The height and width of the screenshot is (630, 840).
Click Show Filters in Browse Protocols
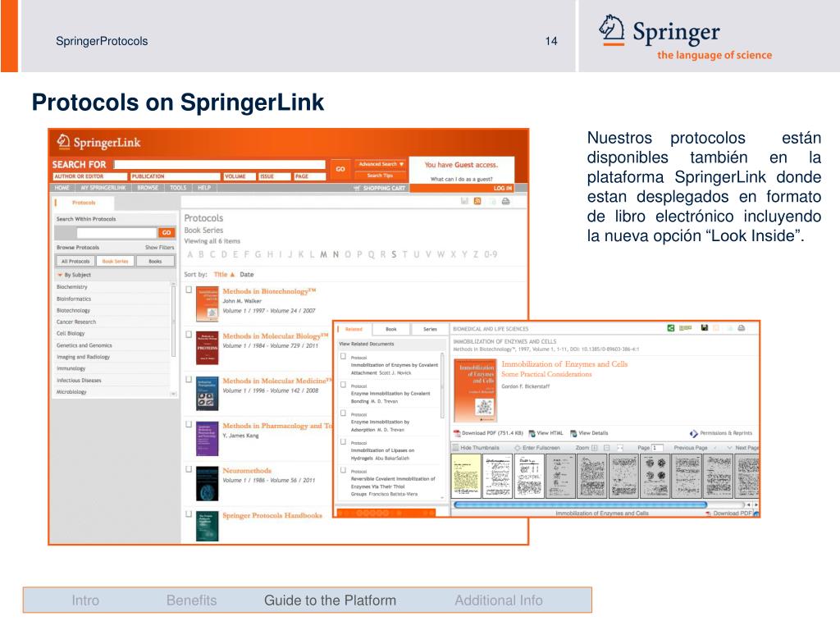pos(160,248)
